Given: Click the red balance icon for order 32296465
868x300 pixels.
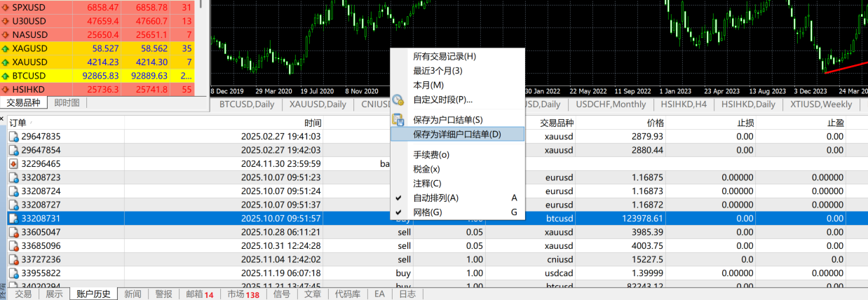Looking at the screenshot, I should coord(13,164).
